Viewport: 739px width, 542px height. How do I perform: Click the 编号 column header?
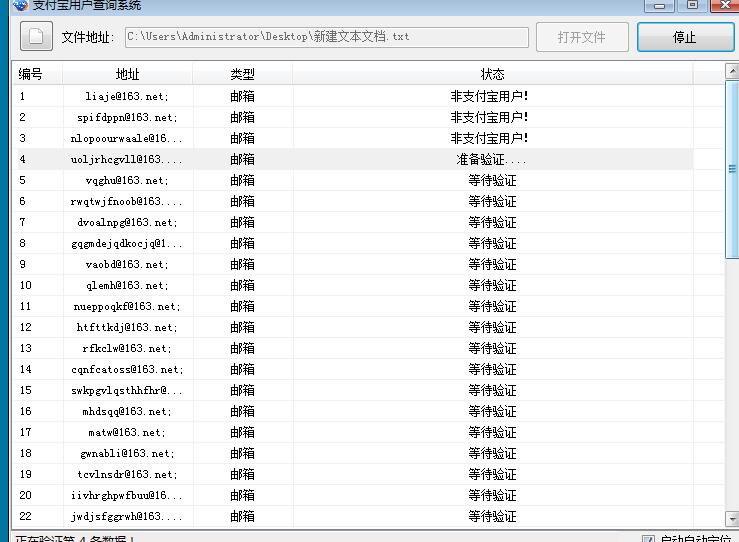point(37,74)
